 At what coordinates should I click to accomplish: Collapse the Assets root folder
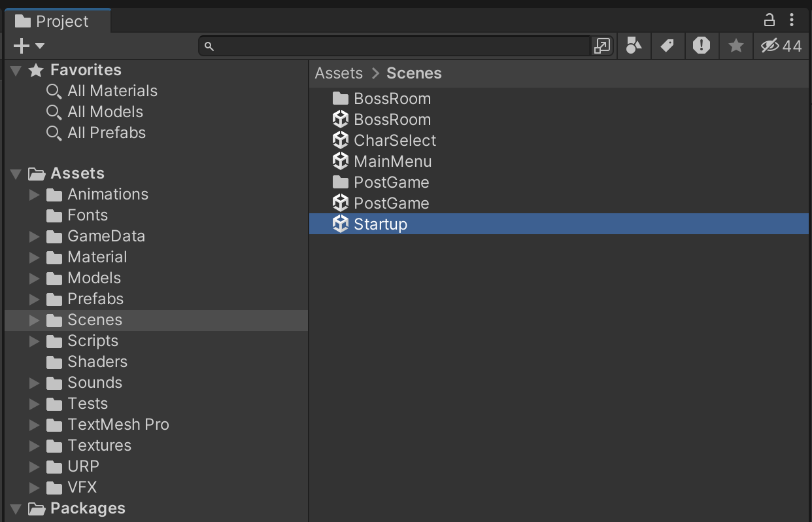16,173
